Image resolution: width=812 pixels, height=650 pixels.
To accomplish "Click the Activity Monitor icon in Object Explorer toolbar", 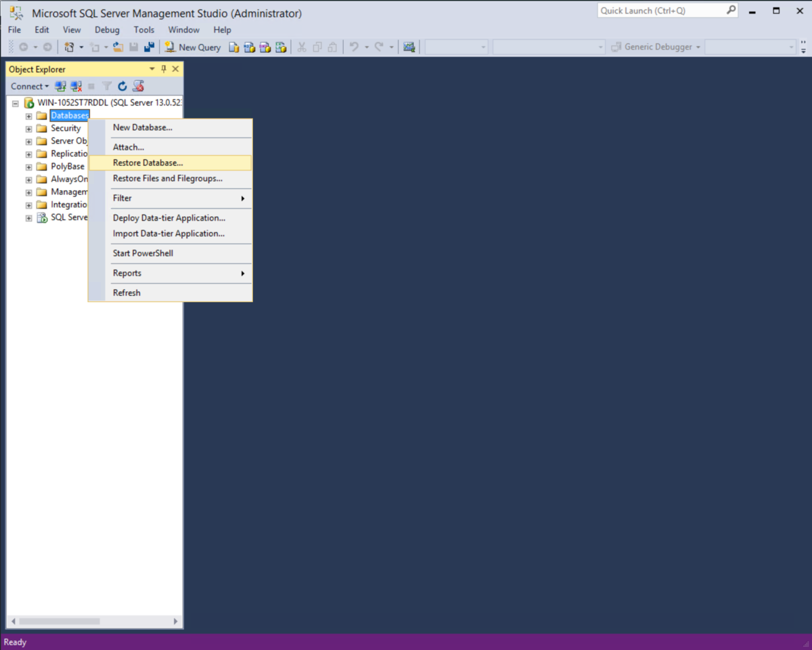I will pos(138,86).
